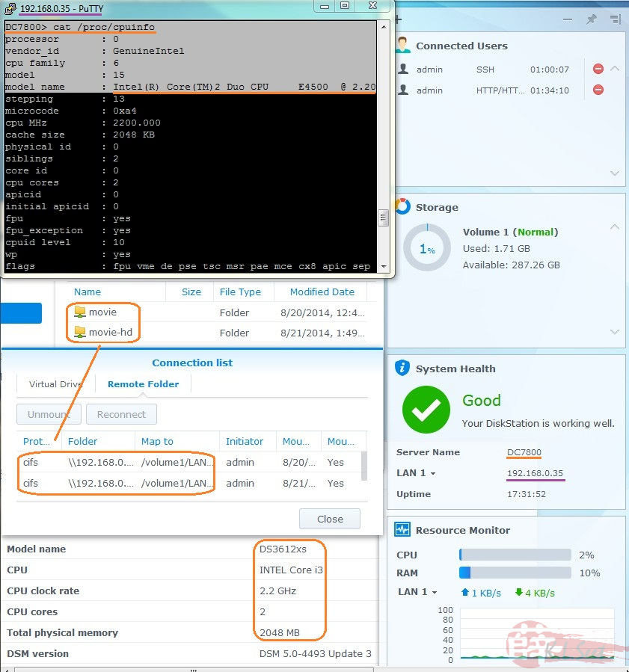Image resolution: width=629 pixels, height=672 pixels.
Task: Sort files by Modified Date column
Action: (x=322, y=292)
